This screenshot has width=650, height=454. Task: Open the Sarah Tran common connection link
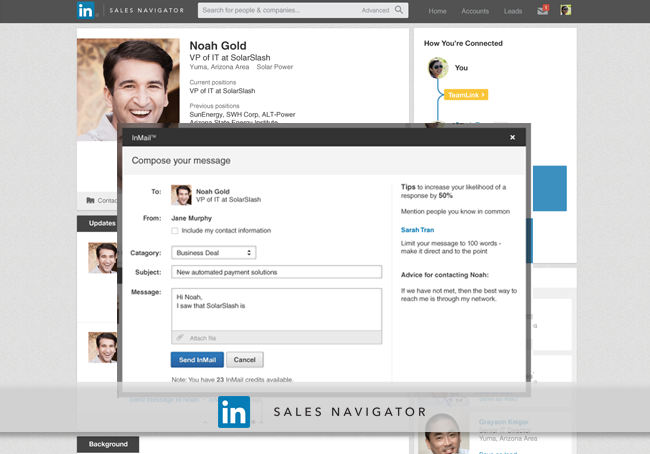pos(417,229)
